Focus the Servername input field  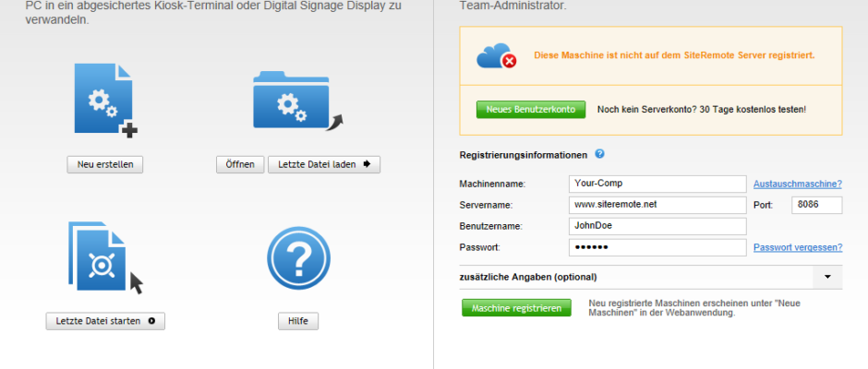click(x=656, y=205)
